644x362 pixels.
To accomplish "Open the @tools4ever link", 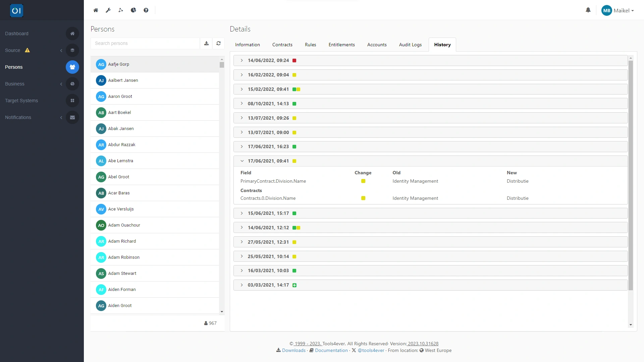I will [371, 350].
